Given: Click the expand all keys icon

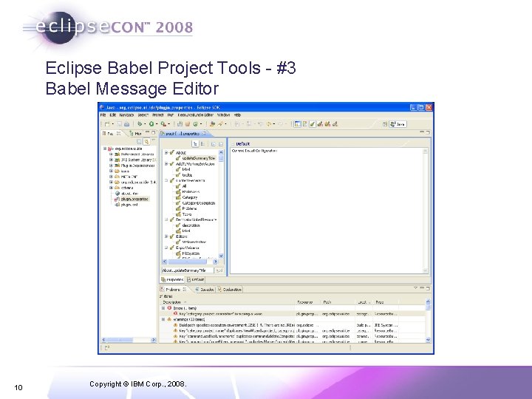Looking at the screenshot, I should point(214,144).
